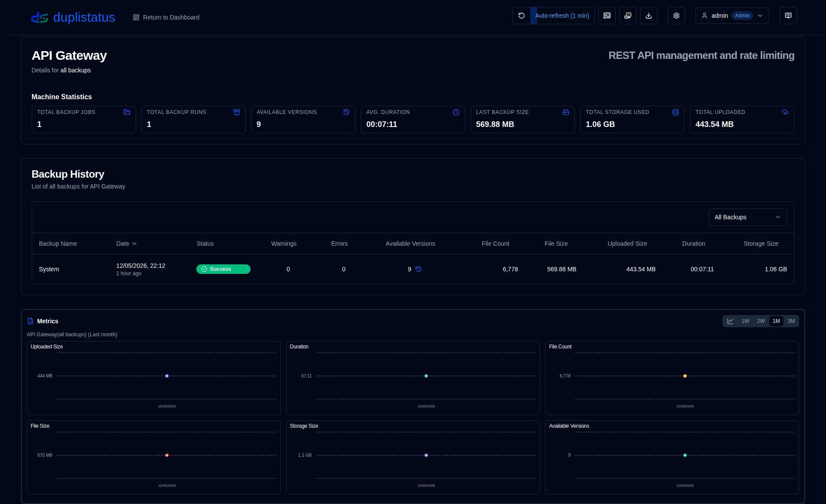826x504 pixels.
Task: Click the 6,778 file count cell
Action: click(510, 269)
